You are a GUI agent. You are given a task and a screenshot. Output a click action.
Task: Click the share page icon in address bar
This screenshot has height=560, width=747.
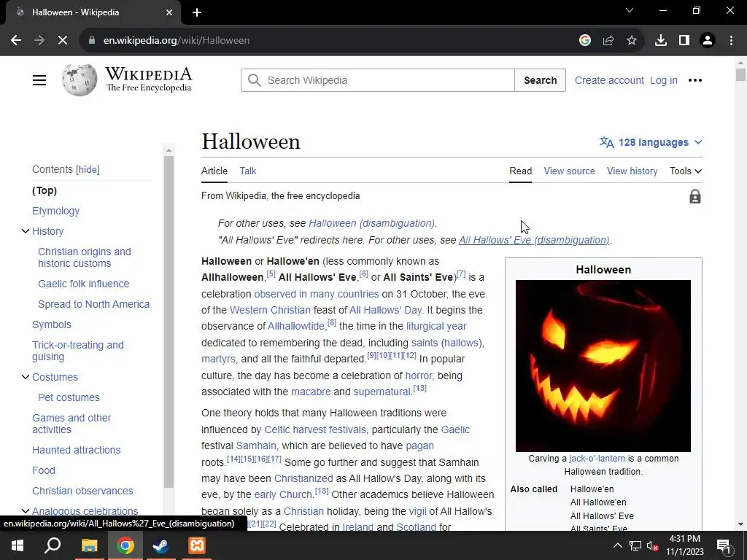coord(608,41)
